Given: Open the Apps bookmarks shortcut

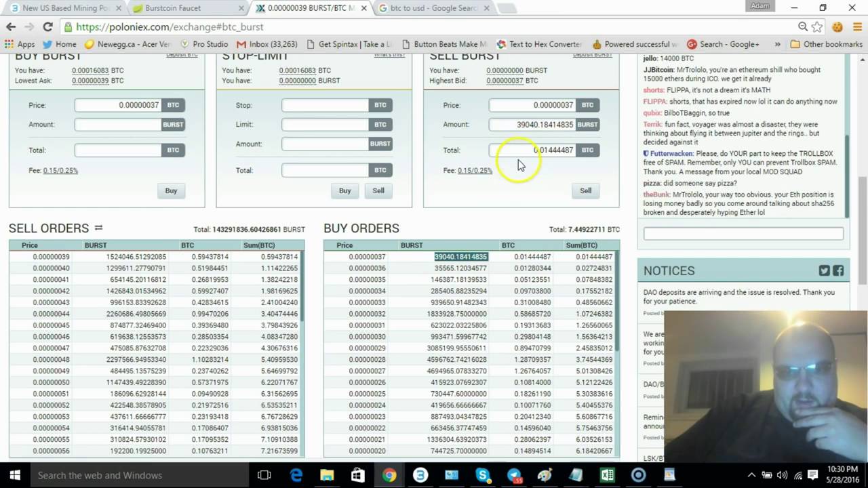Looking at the screenshot, I should 20,44.
